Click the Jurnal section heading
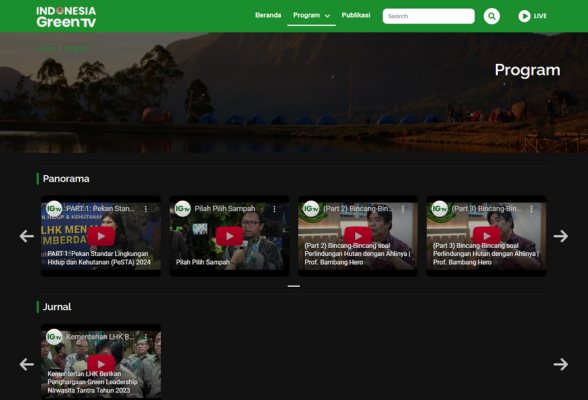Image resolution: width=588 pixels, height=400 pixels. (x=57, y=307)
